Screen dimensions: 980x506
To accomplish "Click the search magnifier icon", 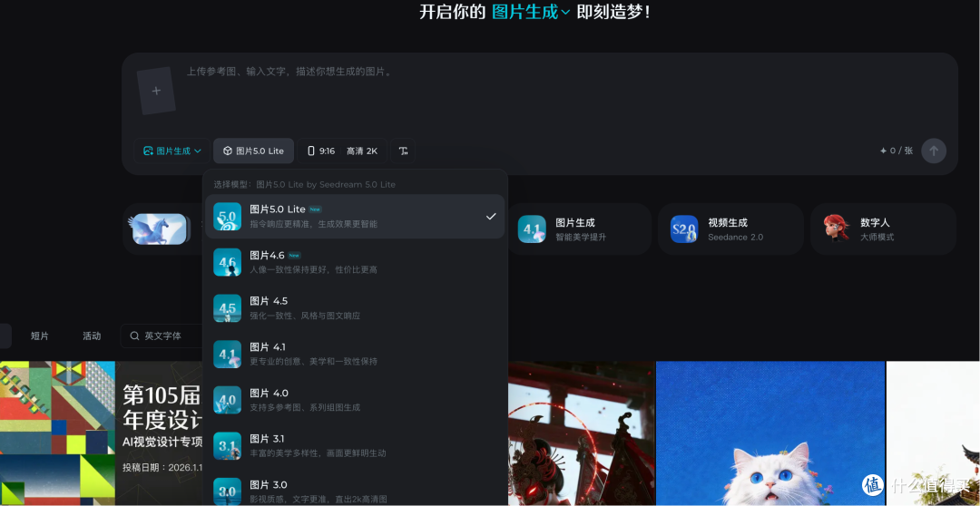I will [134, 336].
